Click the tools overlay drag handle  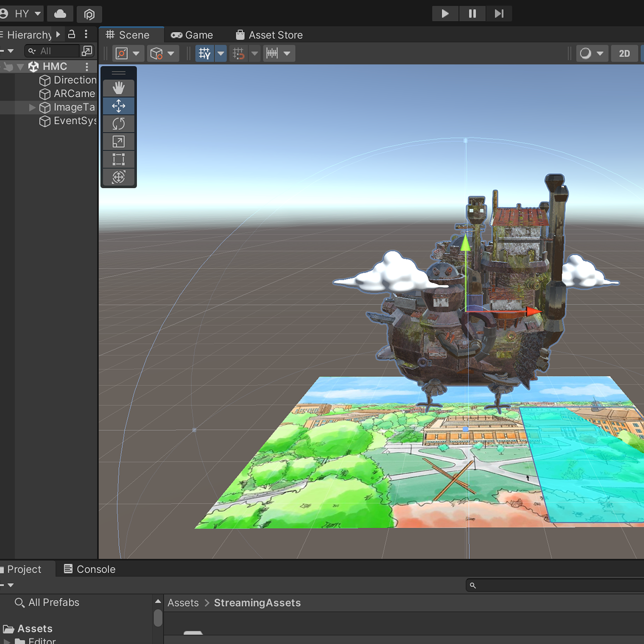[118, 73]
